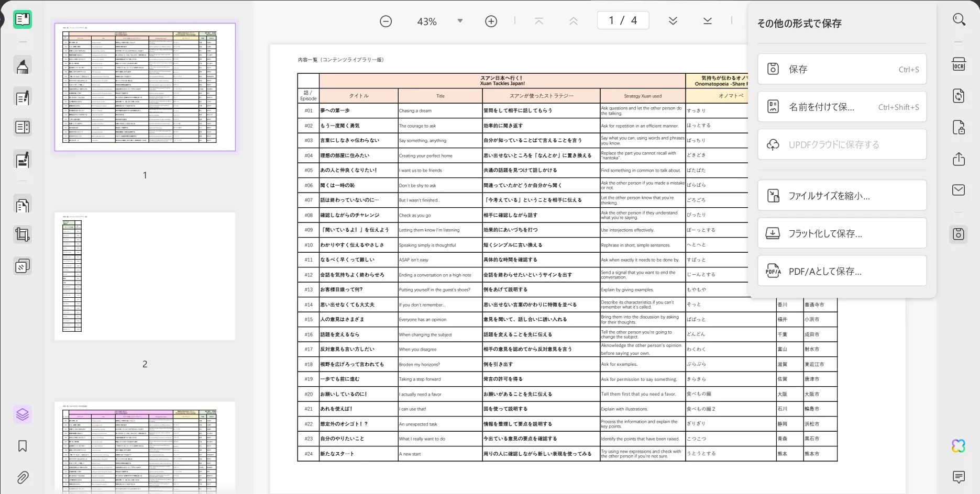
Task: Select the page 3 thumbnail
Action: [x=145, y=447]
